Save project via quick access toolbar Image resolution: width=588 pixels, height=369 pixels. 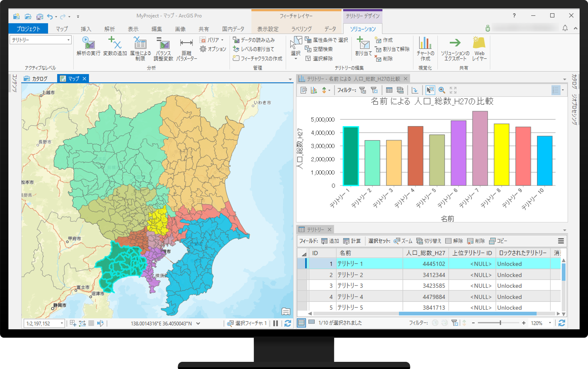pos(39,16)
